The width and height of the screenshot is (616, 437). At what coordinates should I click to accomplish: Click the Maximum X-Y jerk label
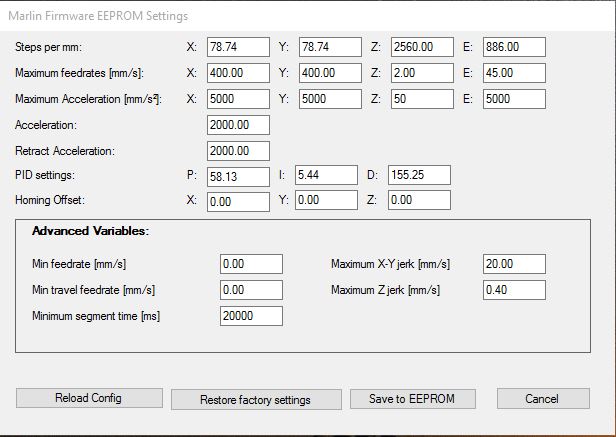pyautogui.click(x=390, y=264)
